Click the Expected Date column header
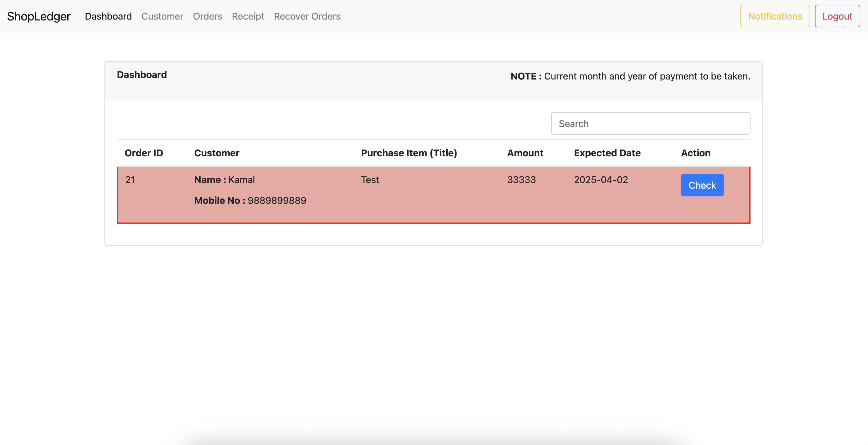The width and height of the screenshot is (868, 445). tap(607, 153)
